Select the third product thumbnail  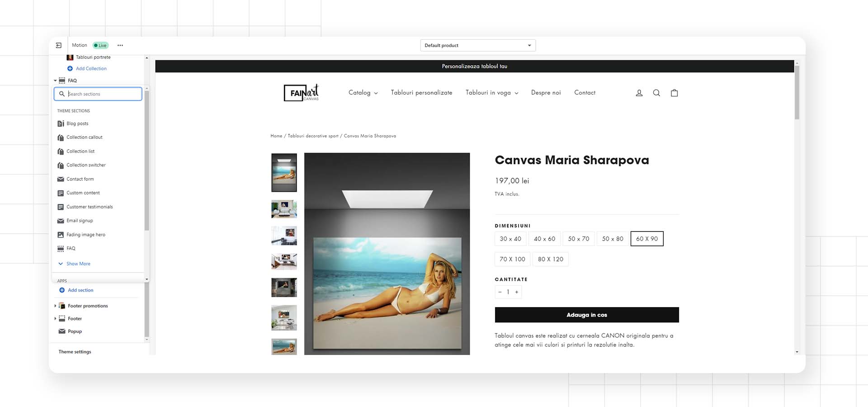284,236
